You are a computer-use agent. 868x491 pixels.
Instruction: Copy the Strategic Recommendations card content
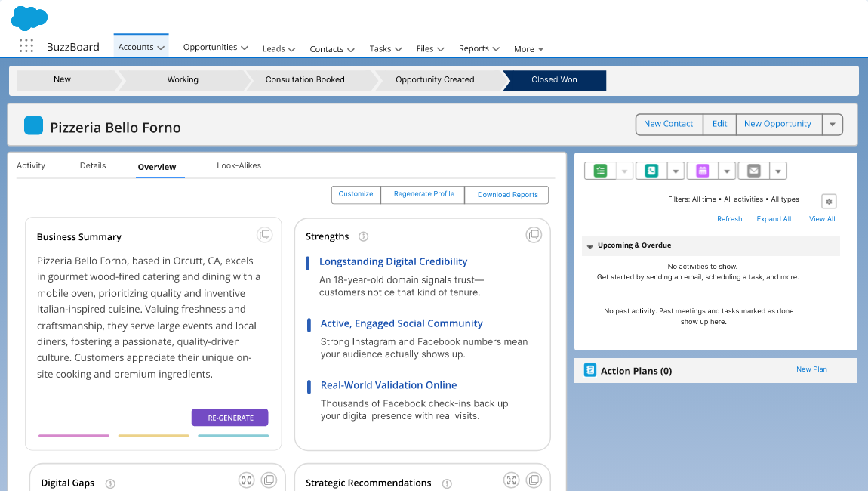click(534, 480)
